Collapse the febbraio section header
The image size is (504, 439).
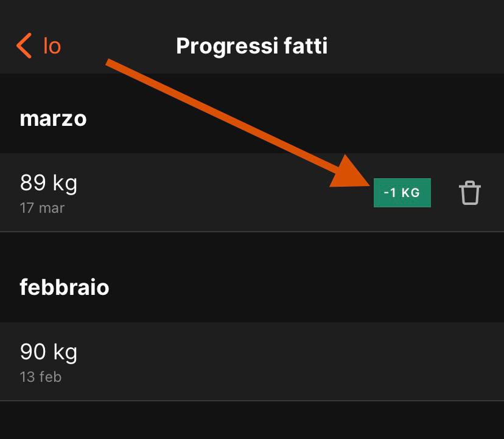(x=65, y=287)
